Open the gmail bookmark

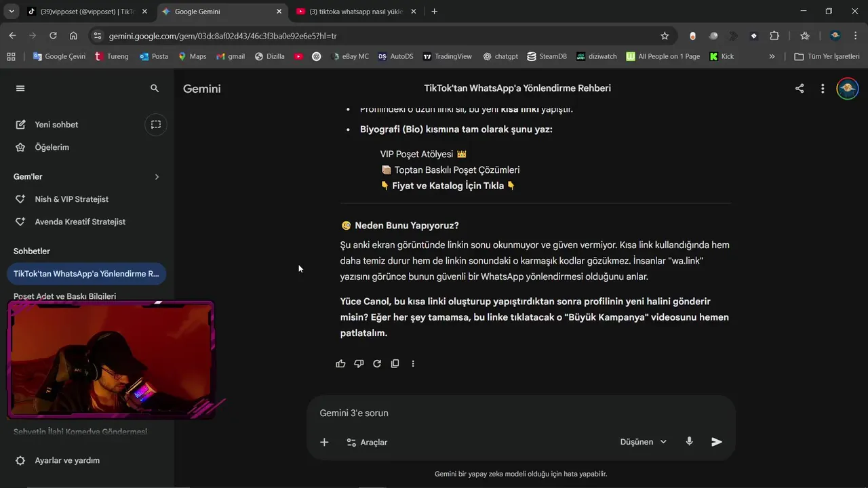point(231,56)
